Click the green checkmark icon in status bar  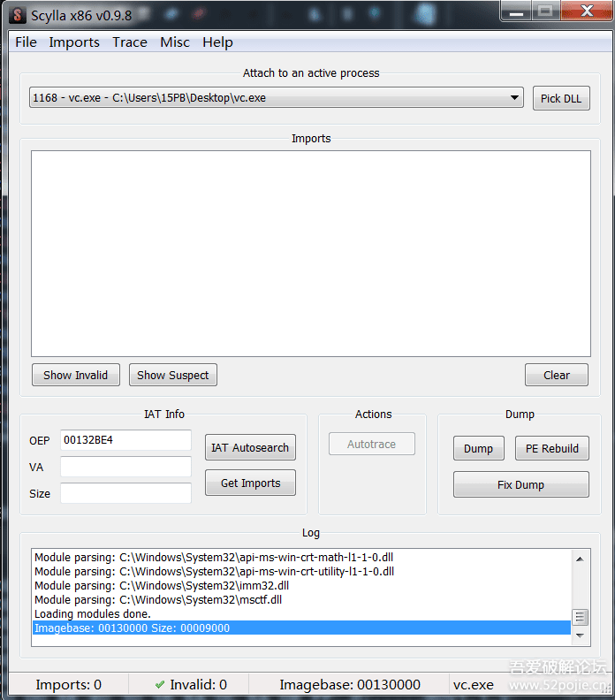tap(159, 684)
